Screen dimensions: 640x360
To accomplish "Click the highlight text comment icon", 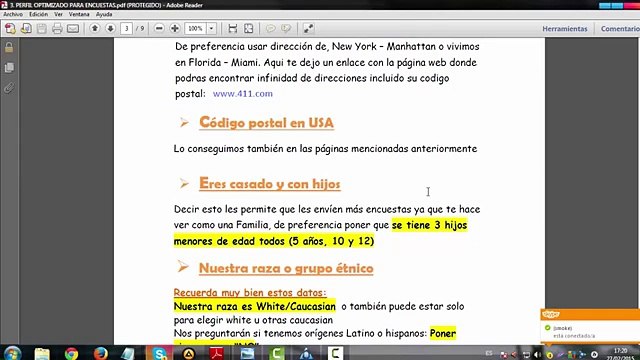I will click(286, 28).
